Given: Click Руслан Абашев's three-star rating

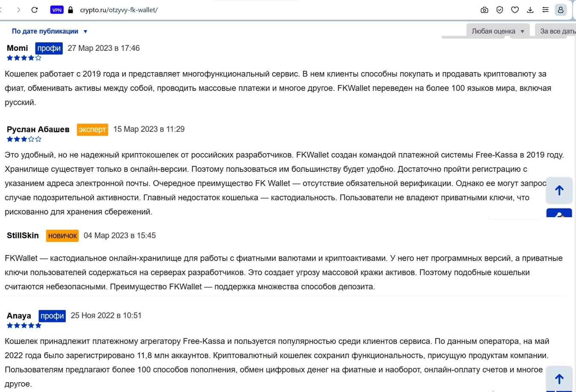Looking at the screenshot, I should click(x=24, y=139).
